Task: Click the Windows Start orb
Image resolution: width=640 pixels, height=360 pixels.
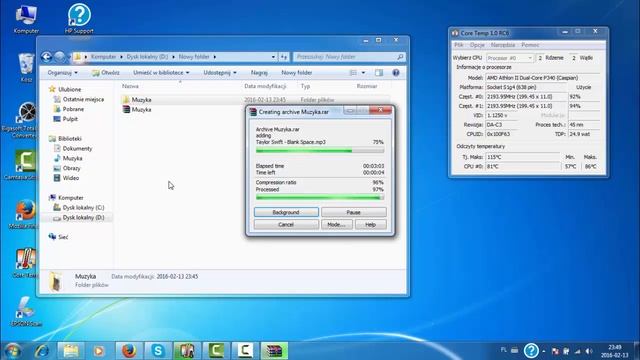Action: pos(12,351)
